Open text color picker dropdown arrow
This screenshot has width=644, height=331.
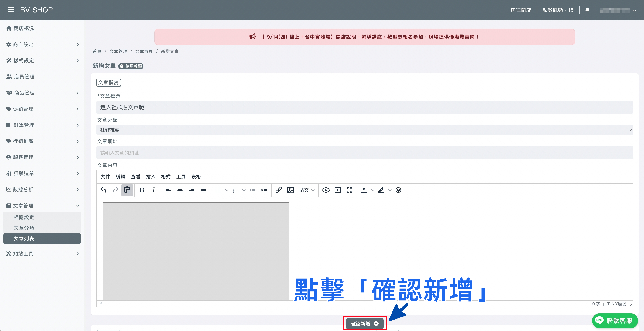coord(372,190)
